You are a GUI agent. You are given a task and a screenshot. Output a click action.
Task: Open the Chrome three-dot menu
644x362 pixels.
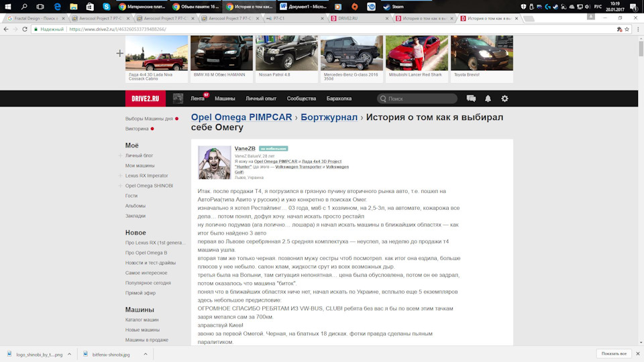pos(638,29)
